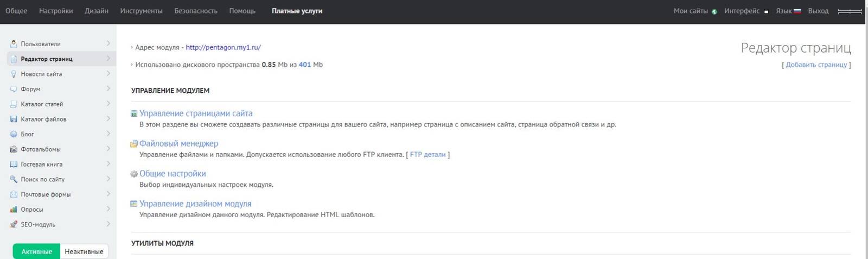
Task: Click the gear icon beside Общие настройки
Action: pos(134,174)
